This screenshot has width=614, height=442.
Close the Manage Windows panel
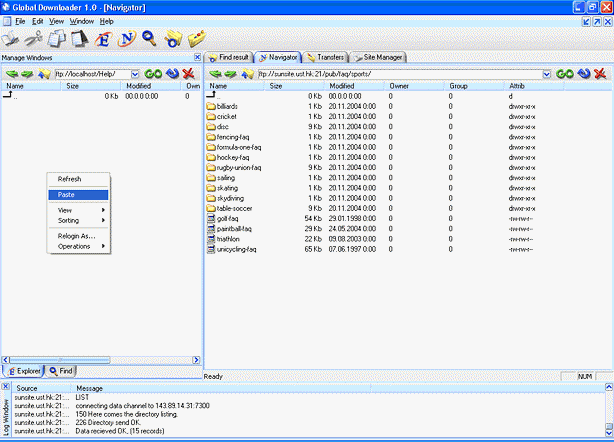(197, 58)
